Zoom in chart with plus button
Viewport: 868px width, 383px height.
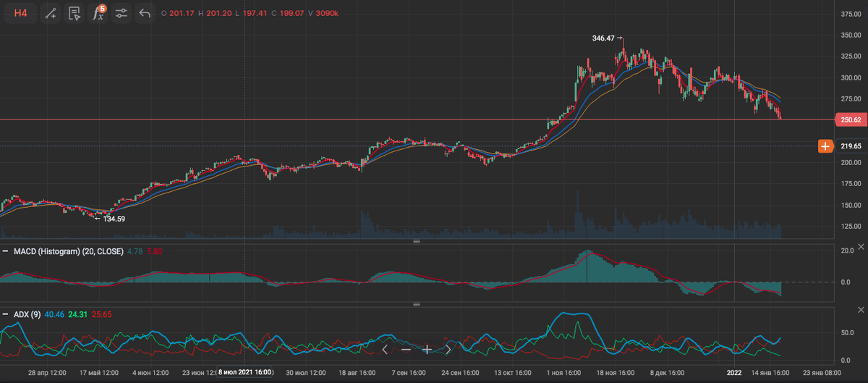[x=427, y=349]
